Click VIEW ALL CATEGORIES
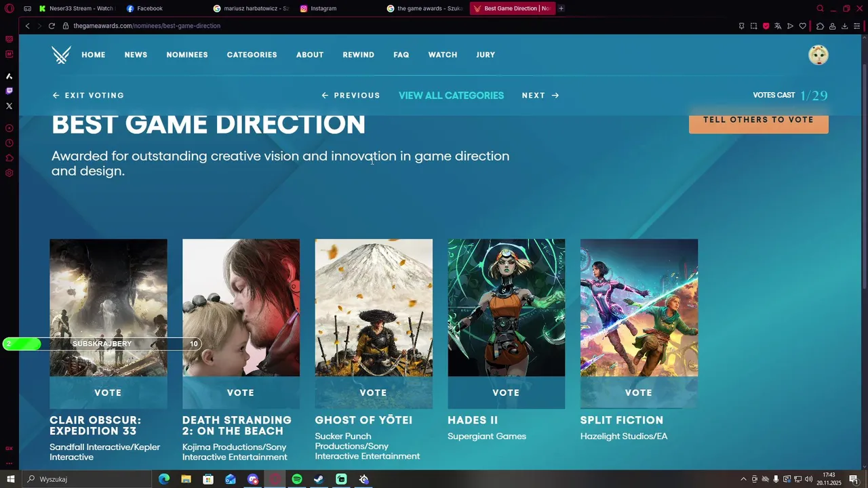868x488 pixels. [x=451, y=96]
